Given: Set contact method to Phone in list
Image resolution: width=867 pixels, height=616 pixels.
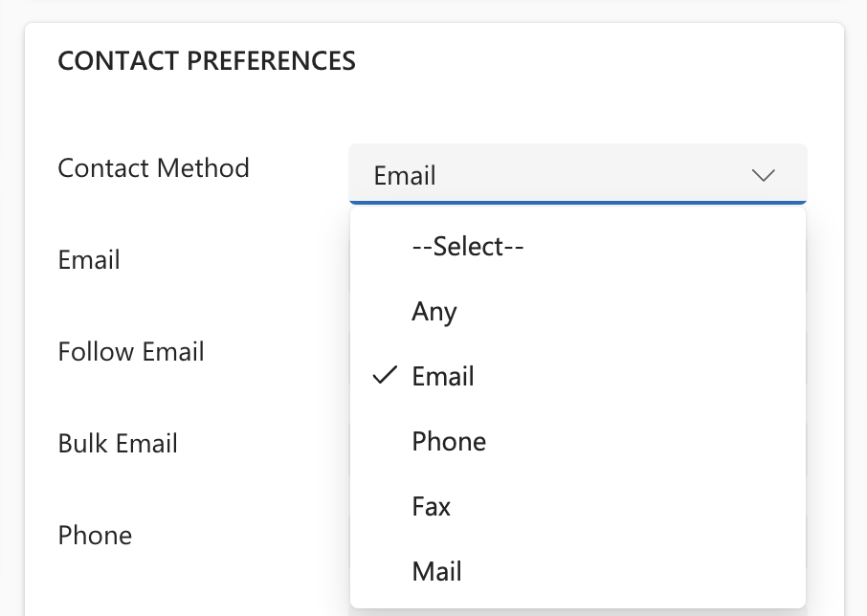Looking at the screenshot, I should pos(449,442).
